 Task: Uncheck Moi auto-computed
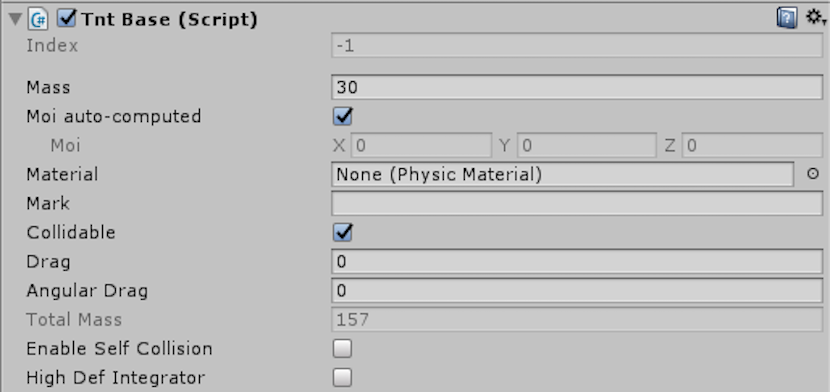(342, 116)
